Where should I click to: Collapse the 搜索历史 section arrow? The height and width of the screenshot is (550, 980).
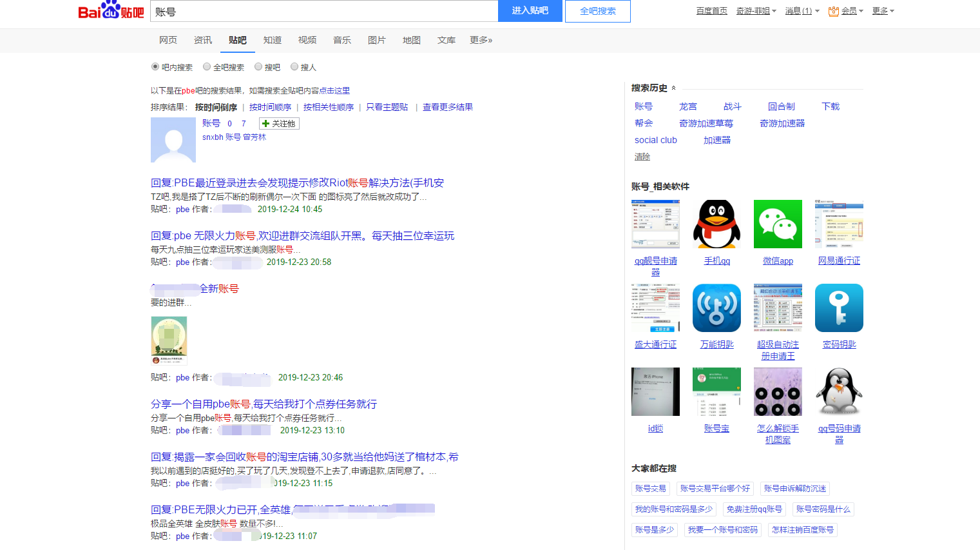coord(674,88)
